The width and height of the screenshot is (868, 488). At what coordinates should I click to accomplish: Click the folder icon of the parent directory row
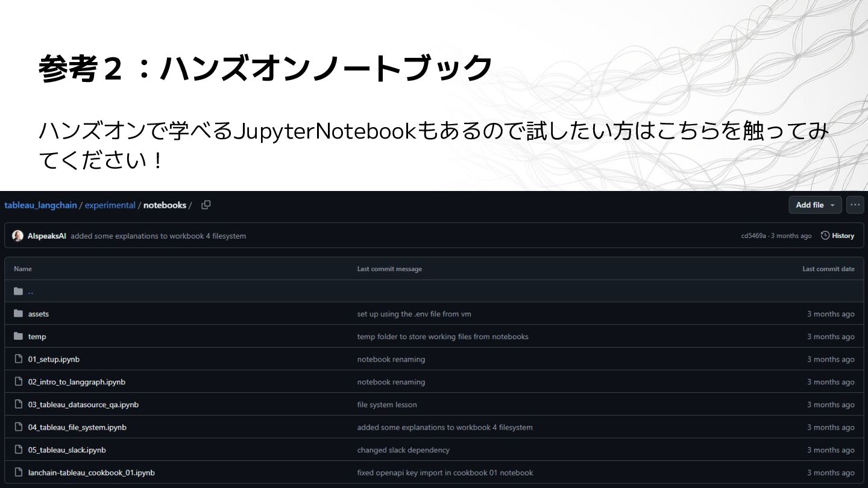18,291
